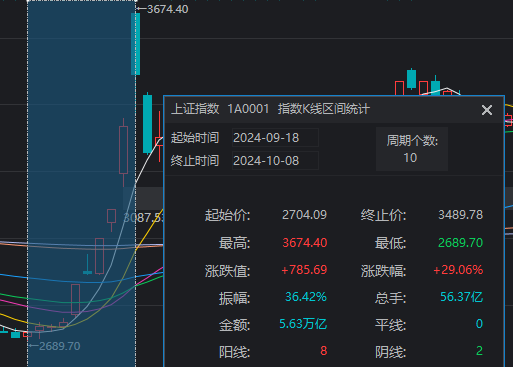The image size is (513, 367).
Task: Click the 总手 value 56.37亿
Action: [461, 297]
